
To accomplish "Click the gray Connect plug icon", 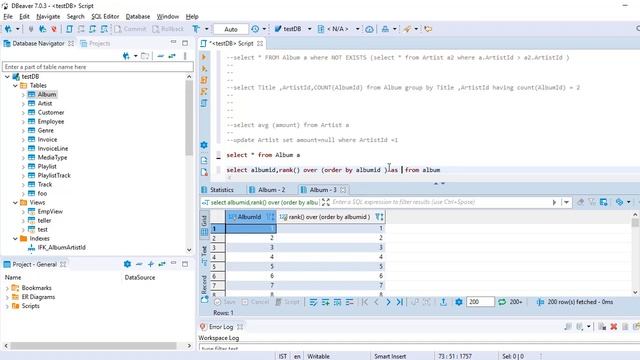I will tap(31, 29).
